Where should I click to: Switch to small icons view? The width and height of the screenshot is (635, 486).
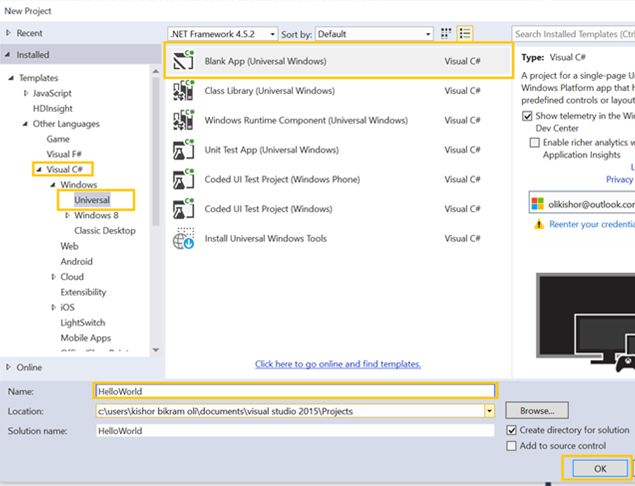coord(446,34)
